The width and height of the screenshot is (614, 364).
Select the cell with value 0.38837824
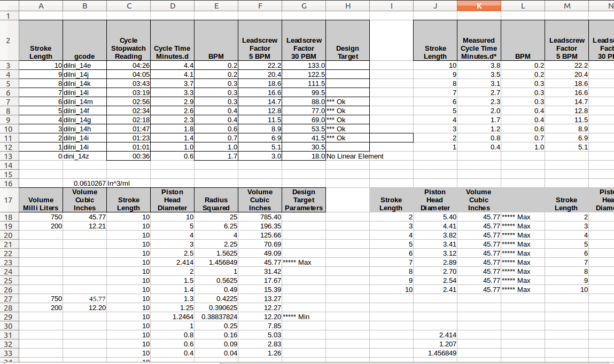pyautogui.click(x=216, y=317)
